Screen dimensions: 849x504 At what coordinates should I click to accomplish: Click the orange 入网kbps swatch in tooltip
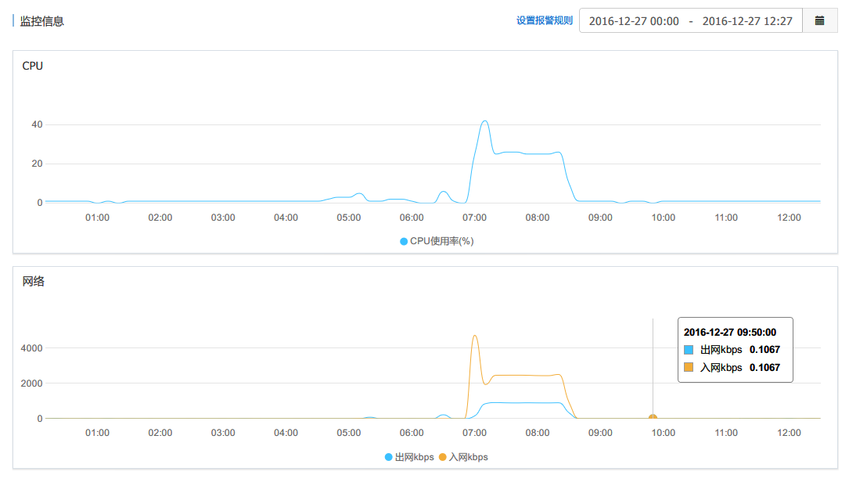click(x=689, y=367)
